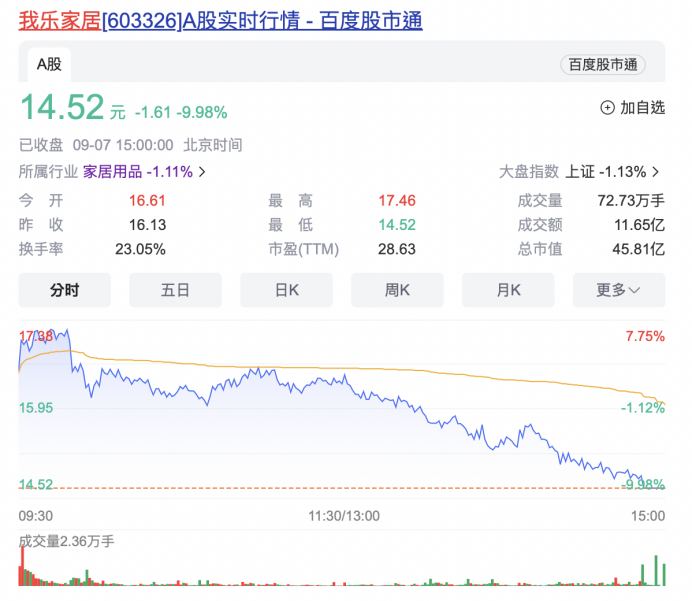Click the 最高 value 17.46
The width and height of the screenshot is (692, 601).
coord(397,201)
